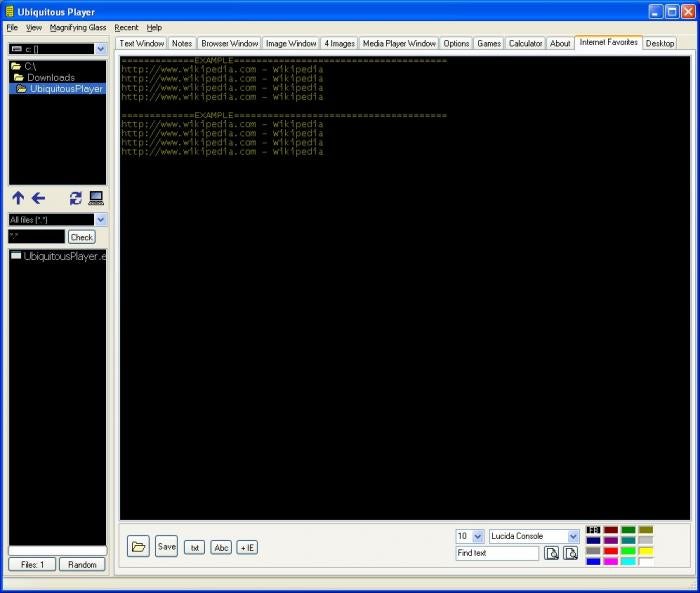Switch to the 4 Images tab
700x593 pixels.
(339, 43)
